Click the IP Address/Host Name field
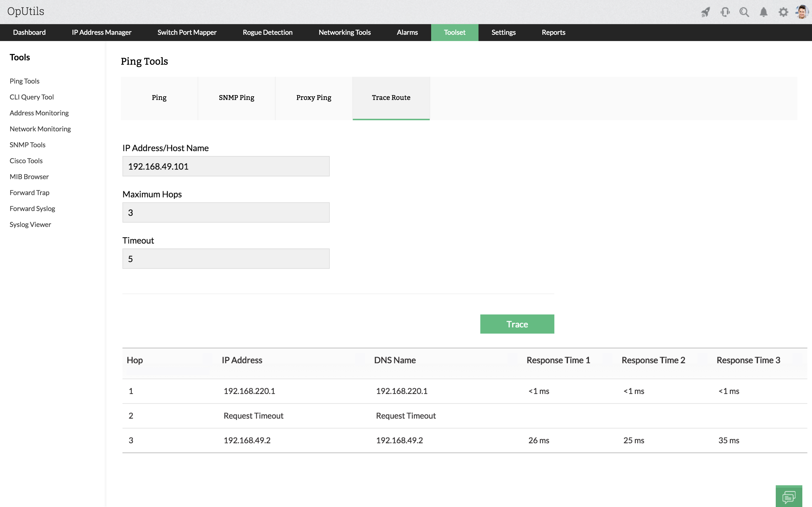The image size is (812, 507). [x=226, y=166]
